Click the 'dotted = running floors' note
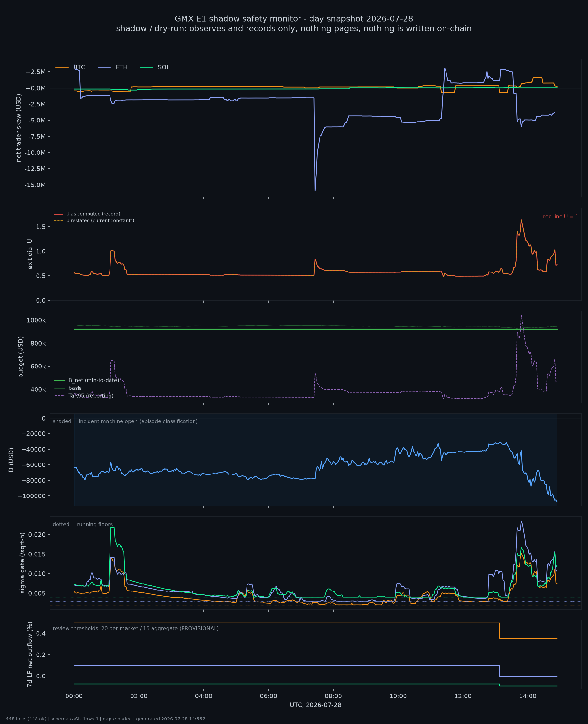 pyautogui.click(x=83, y=524)
